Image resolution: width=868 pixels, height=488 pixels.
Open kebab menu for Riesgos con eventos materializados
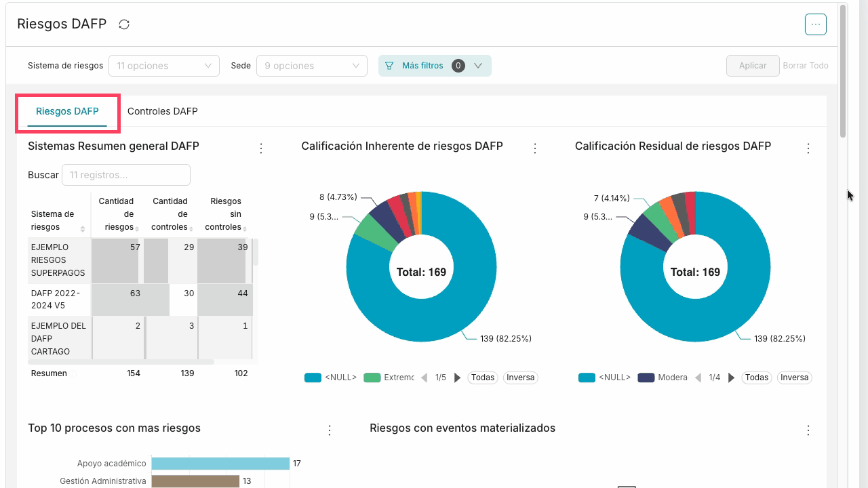coord(808,430)
